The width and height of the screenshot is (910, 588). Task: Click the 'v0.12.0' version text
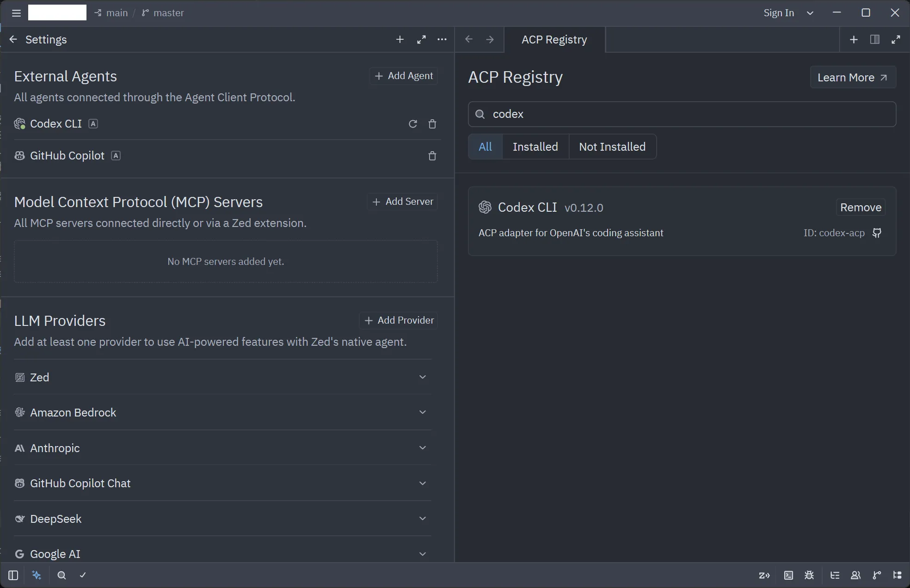[584, 208]
